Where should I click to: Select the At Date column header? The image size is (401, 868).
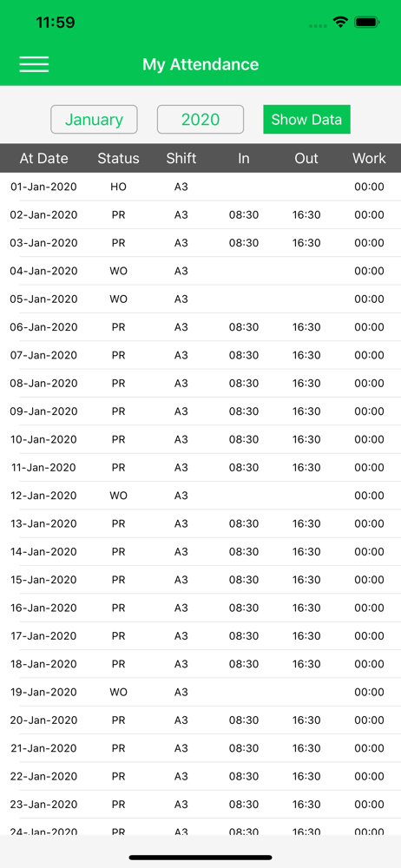pos(43,158)
